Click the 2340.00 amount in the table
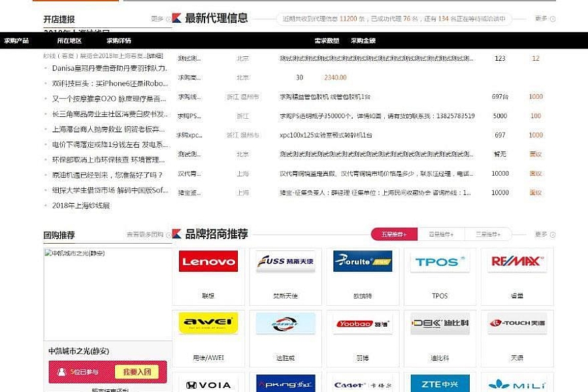 click(336, 78)
